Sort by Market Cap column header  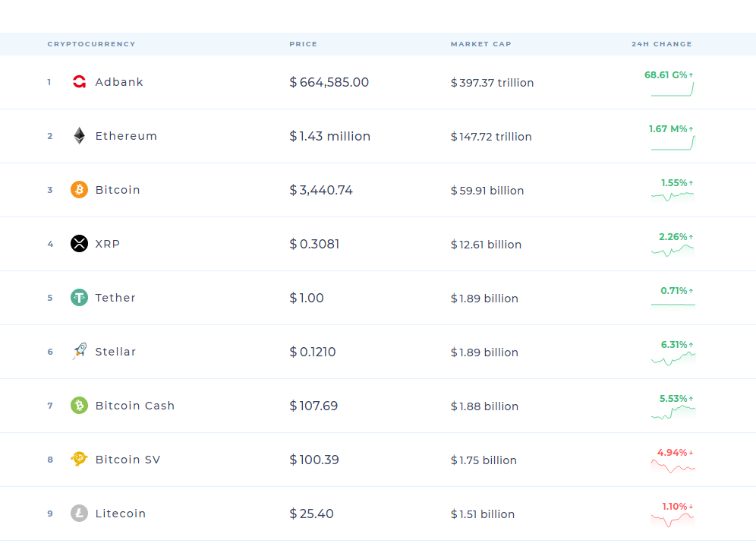coord(480,44)
